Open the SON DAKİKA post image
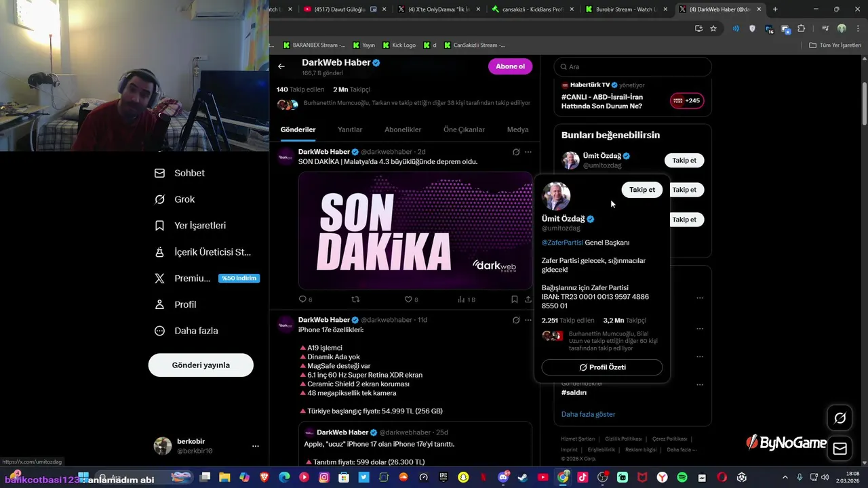The width and height of the screenshot is (868, 488). tap(415, 230)
